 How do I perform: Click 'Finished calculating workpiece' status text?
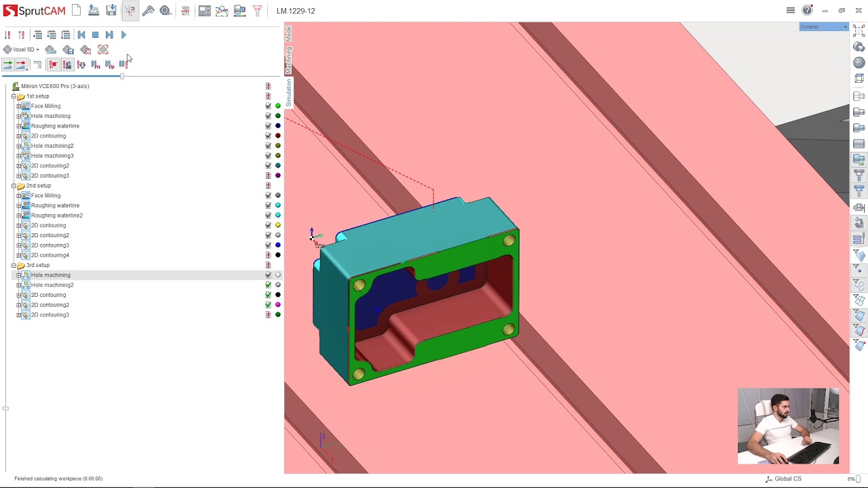coord(58,479)
